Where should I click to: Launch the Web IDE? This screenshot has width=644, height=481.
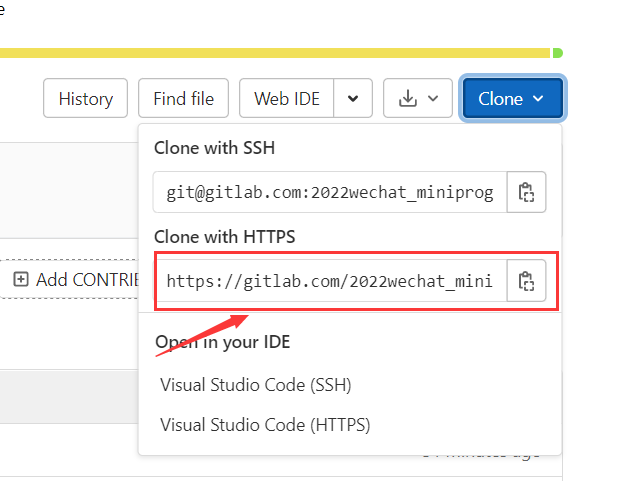point(287,99)
